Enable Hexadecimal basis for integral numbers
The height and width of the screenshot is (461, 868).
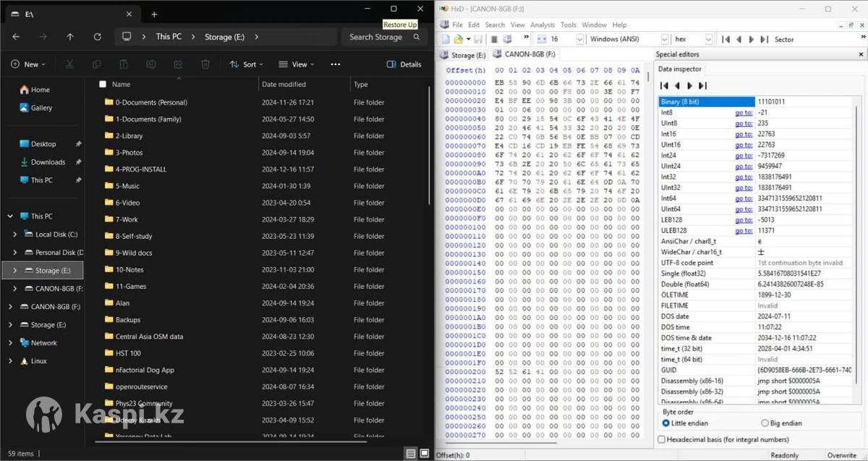point(662,439)
